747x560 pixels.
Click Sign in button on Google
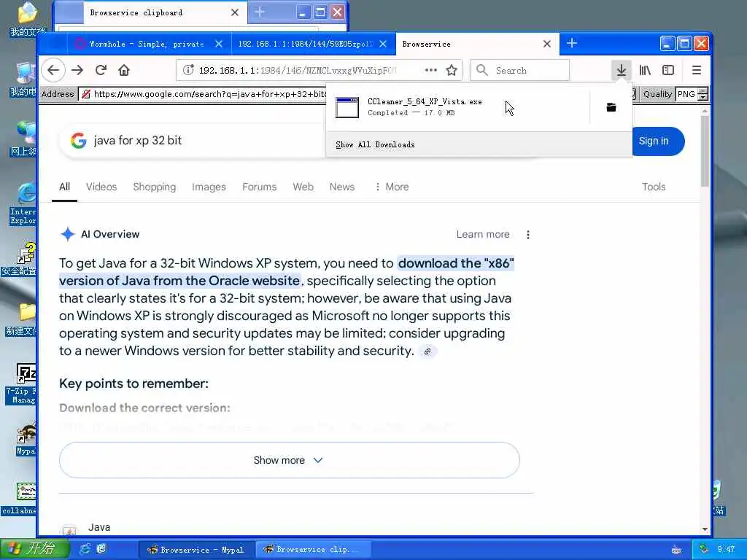click(x=657, y=141)
